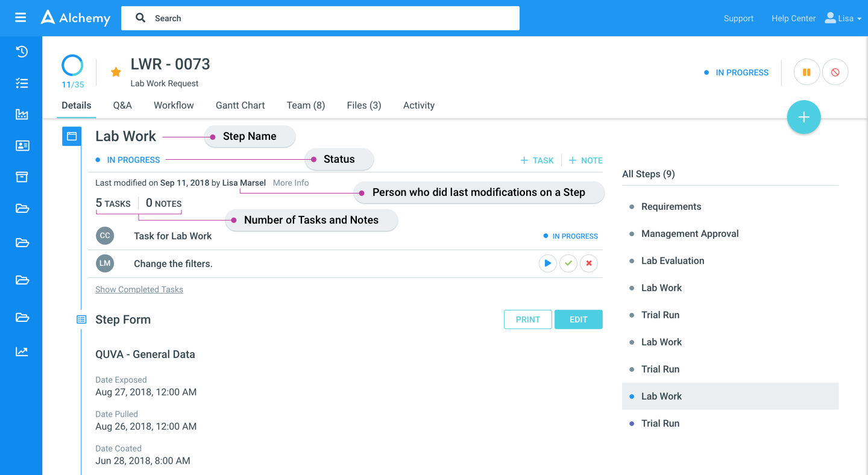Click the Date Pulled value Aug 26, 2018
The image size is (868, 475).
[x=146, y=426]
